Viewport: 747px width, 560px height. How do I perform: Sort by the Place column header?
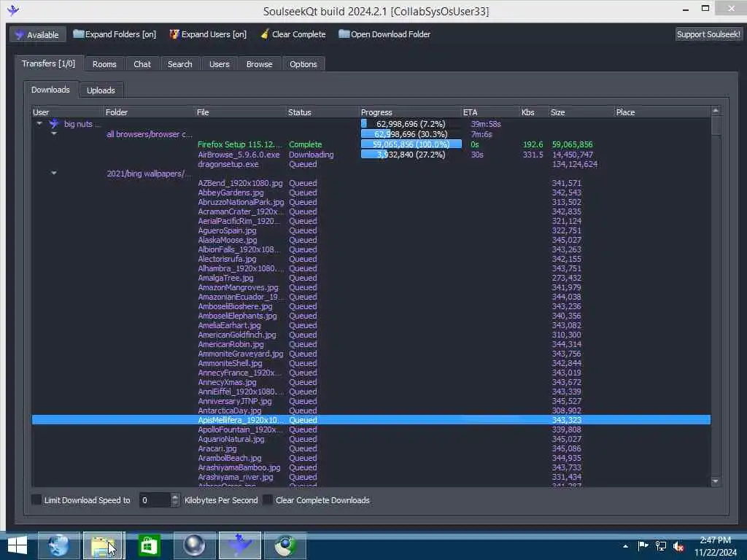tap(662, 112)
